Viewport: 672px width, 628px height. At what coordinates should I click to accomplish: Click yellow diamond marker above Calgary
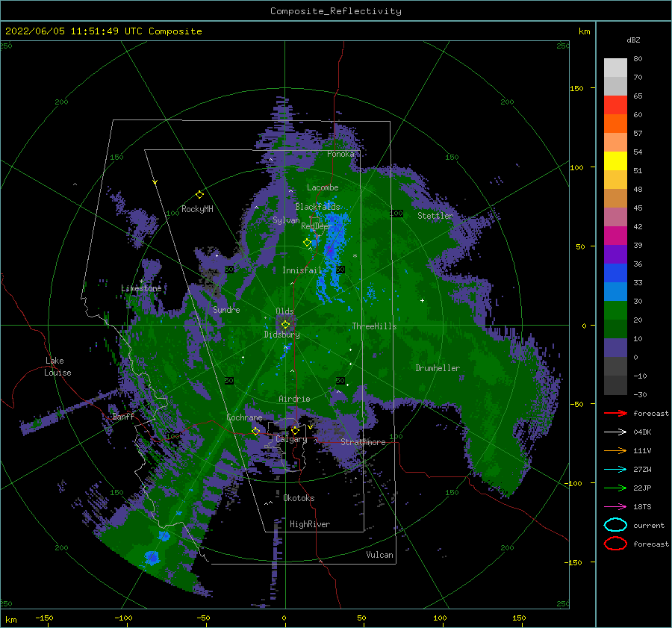point(295,430)
